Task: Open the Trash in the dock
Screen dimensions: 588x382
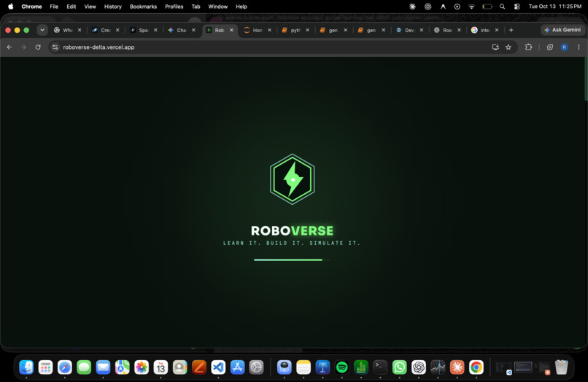Action: (562, 367)
